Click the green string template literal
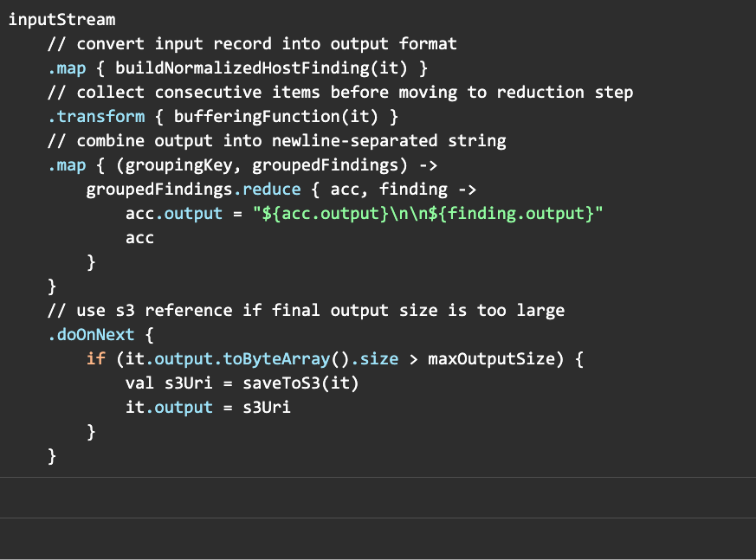756x560 pixels. pyautogui.click(x=432, y=213)
